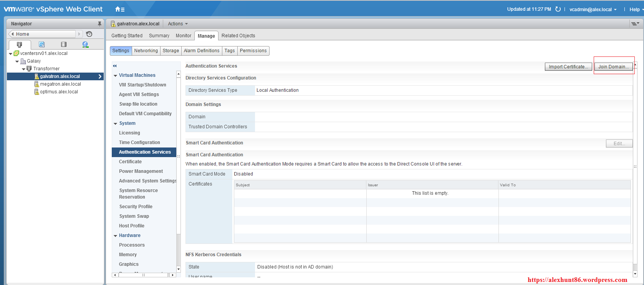Open Hosts and Clusters inventory tab icon
The image size is (644, 285).
tap(20, 45)
